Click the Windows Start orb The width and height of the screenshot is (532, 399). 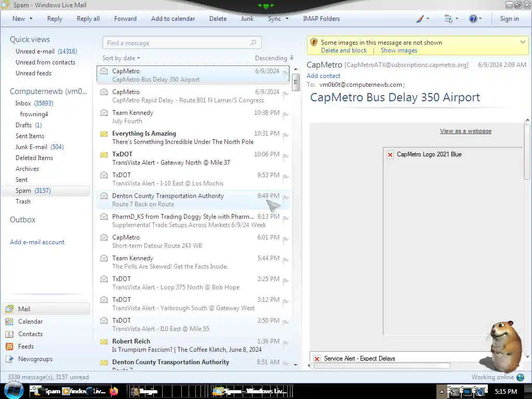14,390
